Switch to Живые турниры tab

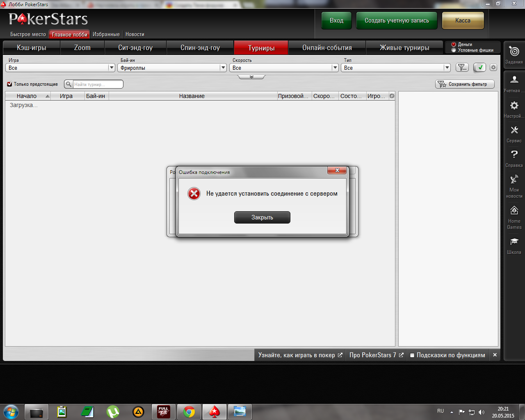point(404,48)
